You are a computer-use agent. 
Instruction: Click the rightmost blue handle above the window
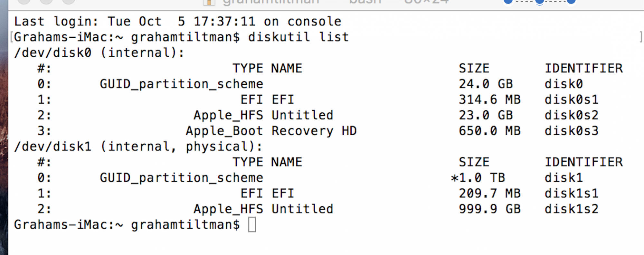point(571,2)
